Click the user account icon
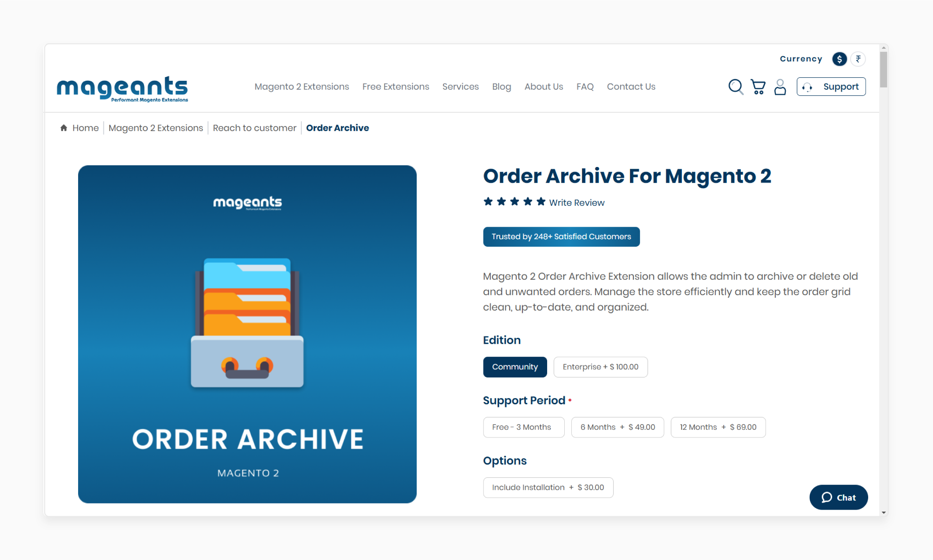The width and height of the screenshot is (933, 560). 780,86
